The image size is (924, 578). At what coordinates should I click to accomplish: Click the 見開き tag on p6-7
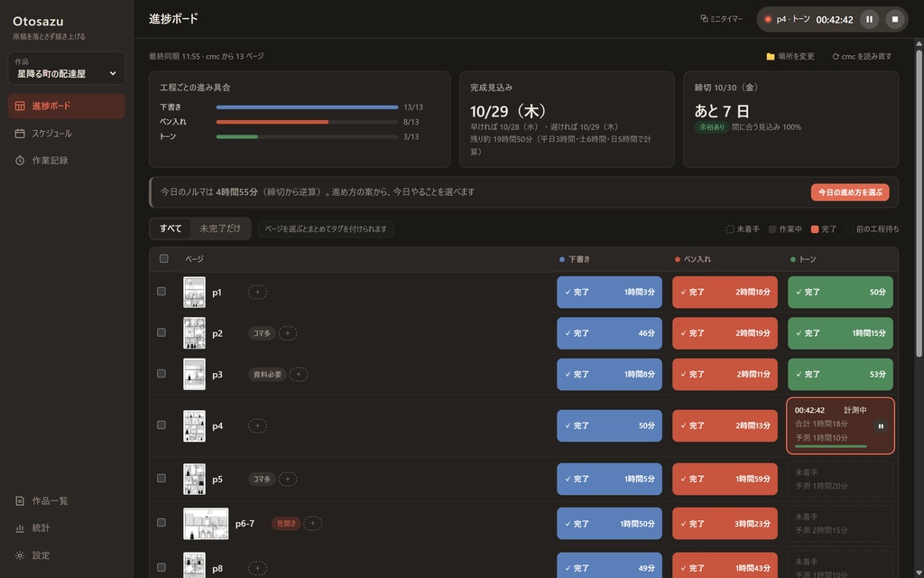(x=286, y=523)
